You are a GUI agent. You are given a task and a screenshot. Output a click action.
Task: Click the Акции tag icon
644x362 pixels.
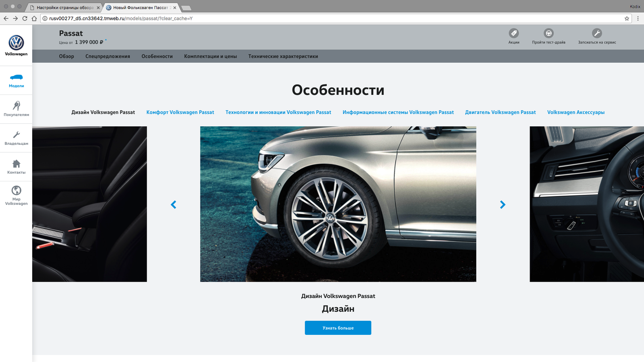(x=514, y=33)
